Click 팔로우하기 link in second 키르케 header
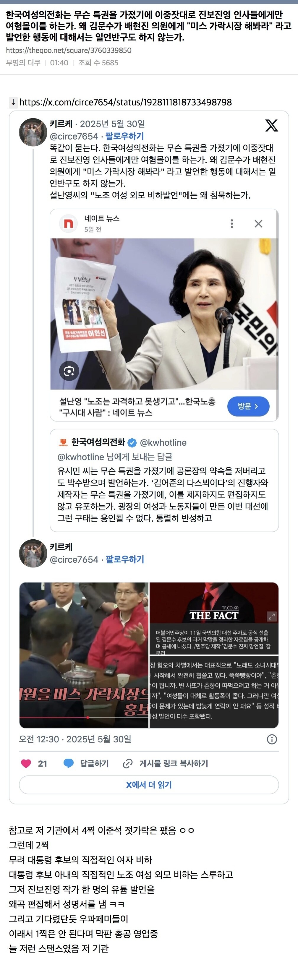The image size is (298, 980). coord(124,559)
